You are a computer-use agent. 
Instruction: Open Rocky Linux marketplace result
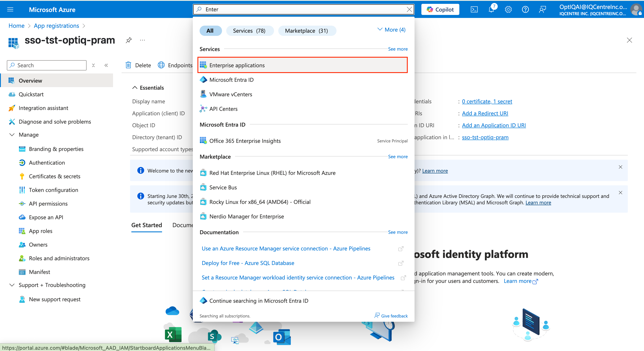tap(303, 202)
